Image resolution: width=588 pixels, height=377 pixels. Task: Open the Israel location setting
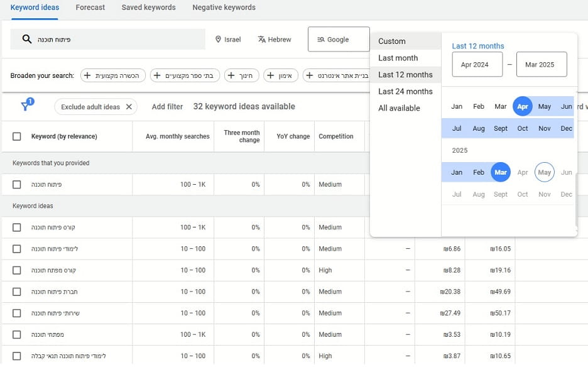228,40
